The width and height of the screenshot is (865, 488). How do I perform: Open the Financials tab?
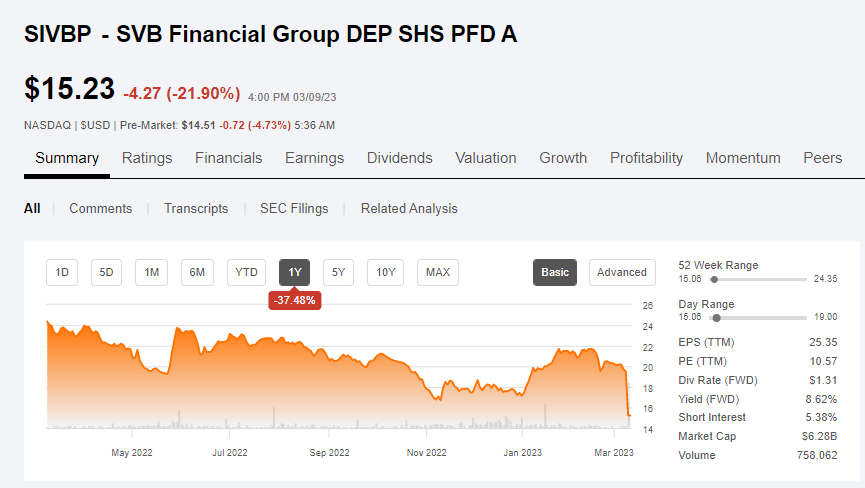tap(228, 158)
